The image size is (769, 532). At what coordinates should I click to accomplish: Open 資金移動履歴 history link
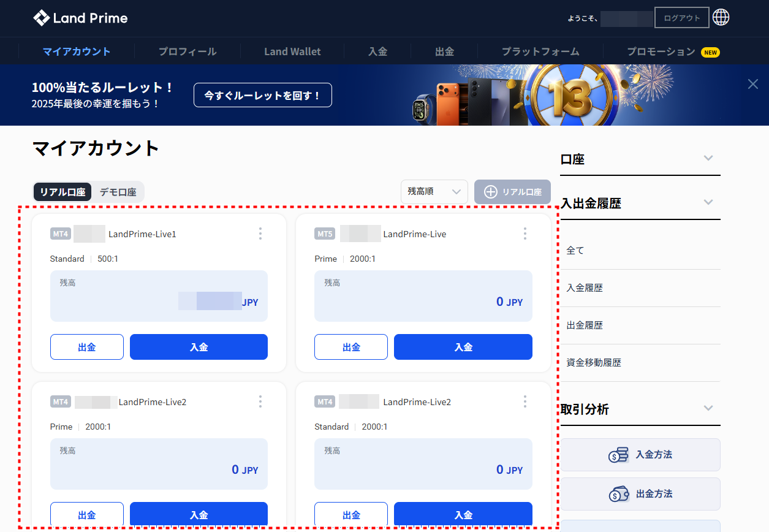594,362
